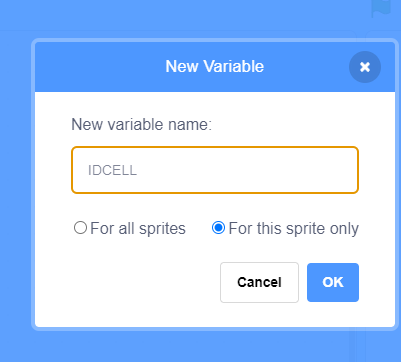Cancel creating the new variable
The image size is (401, 362).
pyautogui.click(x=259, y=282)
